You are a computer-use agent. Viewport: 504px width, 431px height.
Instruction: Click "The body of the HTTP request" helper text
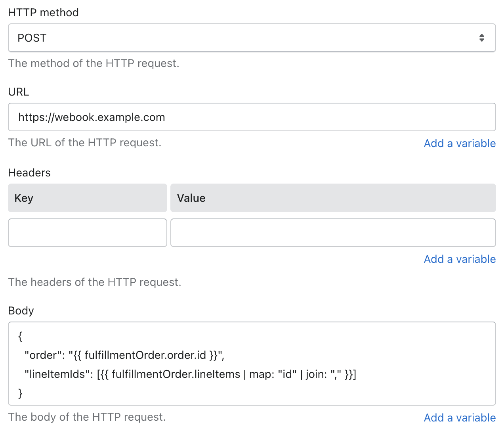(87, 417)
